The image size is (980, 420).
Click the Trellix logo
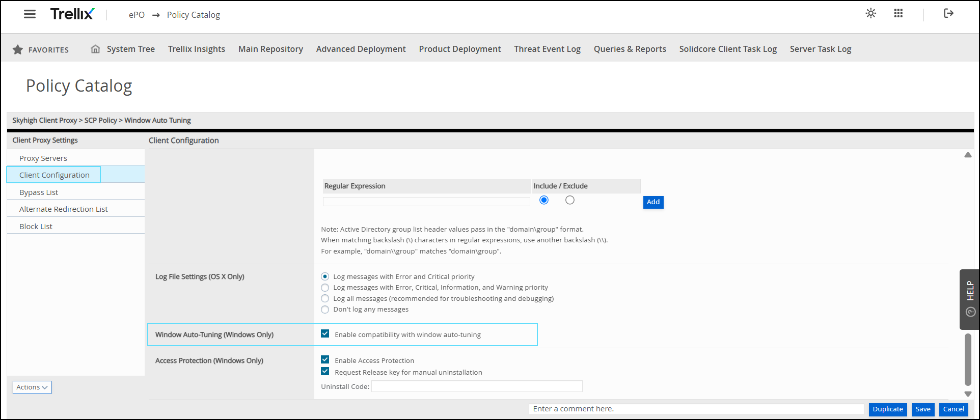point(72,14)
